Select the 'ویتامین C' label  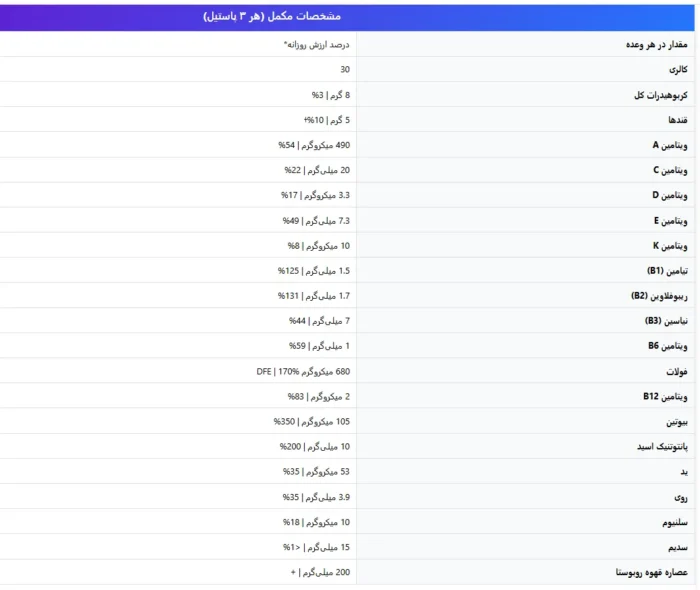(670, 170)
